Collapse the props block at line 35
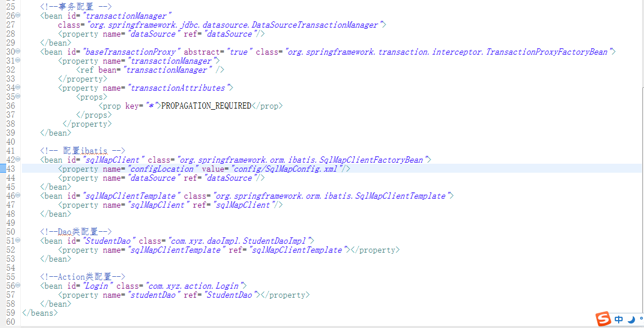Screen dimensions: 644x328 17,97
